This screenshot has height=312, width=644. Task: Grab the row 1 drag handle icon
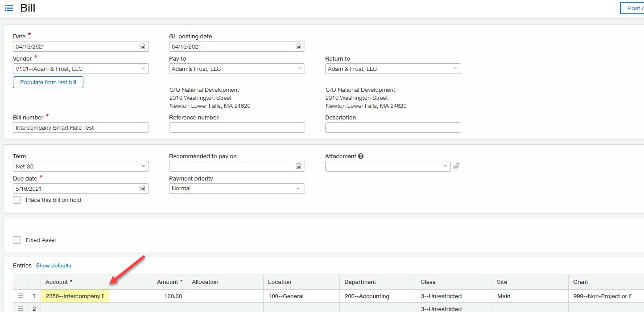(x=20, y=296)
